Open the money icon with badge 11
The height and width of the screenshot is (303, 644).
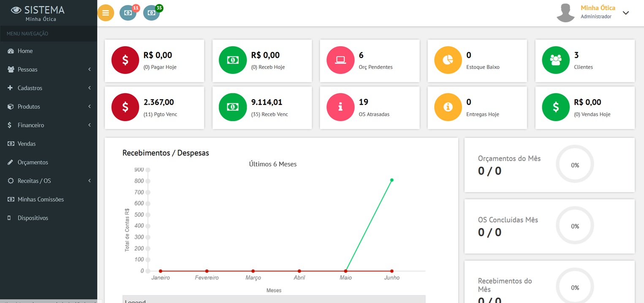click(x=128, y=13)
